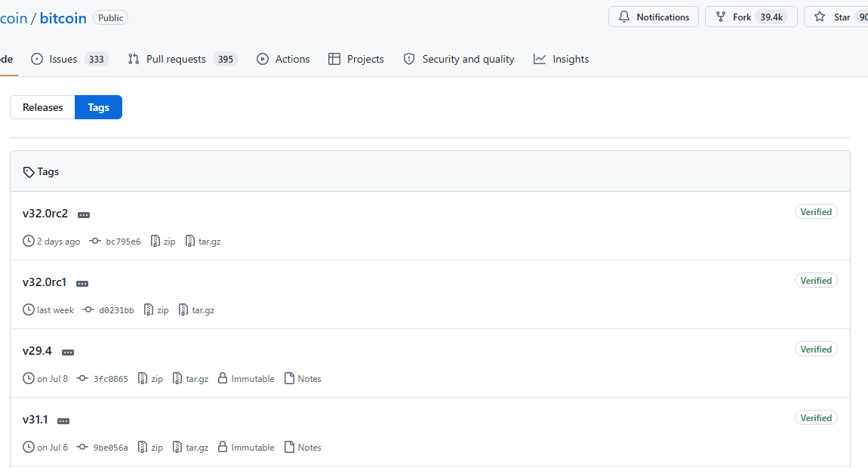Click the play icon beside Actions
Viewport: 868px width, 468px height.
(263, 59)
